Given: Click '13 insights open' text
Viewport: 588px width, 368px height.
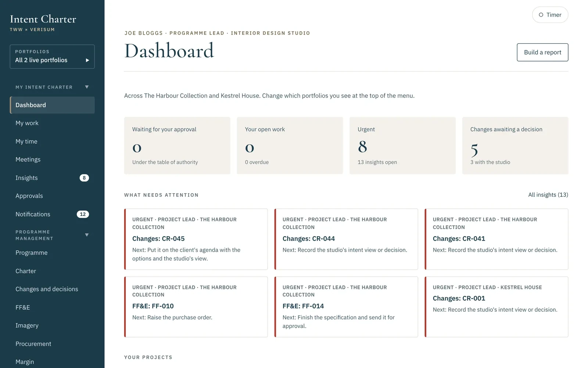Looking at the screenshot, I should pos(377,162).
